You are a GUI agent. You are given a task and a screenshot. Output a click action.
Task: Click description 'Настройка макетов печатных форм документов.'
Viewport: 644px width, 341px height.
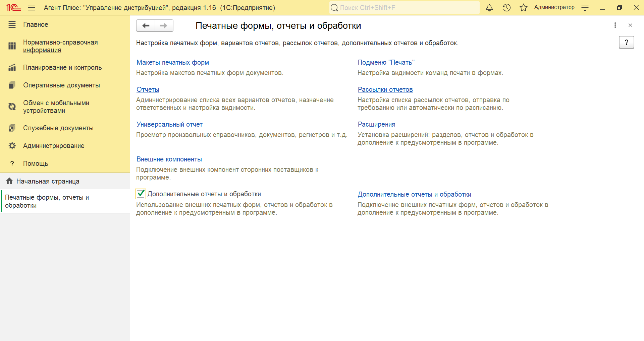pyautogui.click(x=210, y=73)
